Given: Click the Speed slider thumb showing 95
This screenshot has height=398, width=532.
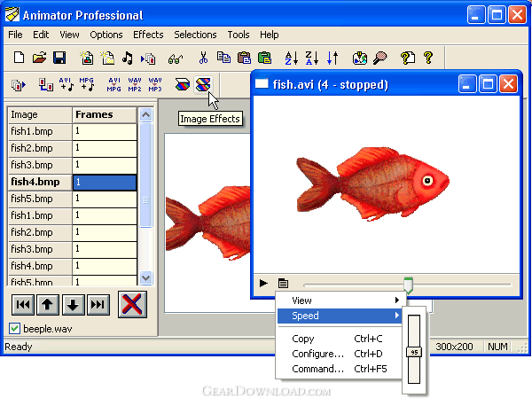Looking at the screenshot, I should pyautogui.click(x=414, y=352).
